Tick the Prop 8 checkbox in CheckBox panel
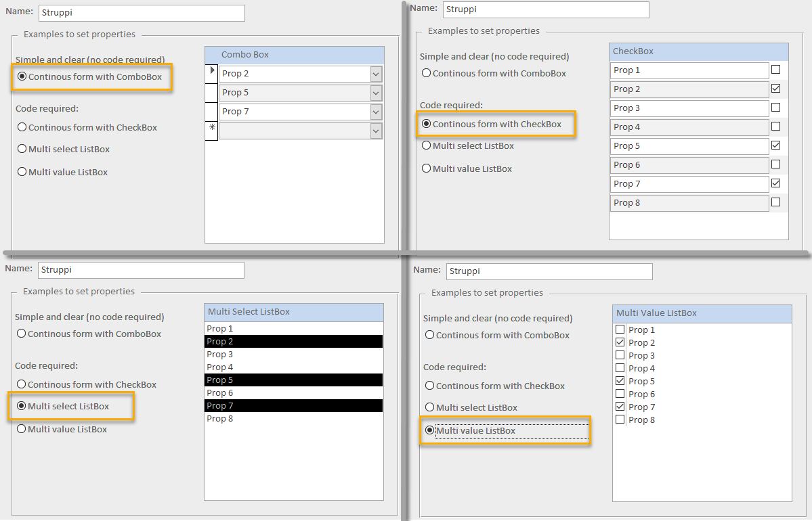Screen dimensions: 812x521 pyautogui.click(x=775, y=202)
